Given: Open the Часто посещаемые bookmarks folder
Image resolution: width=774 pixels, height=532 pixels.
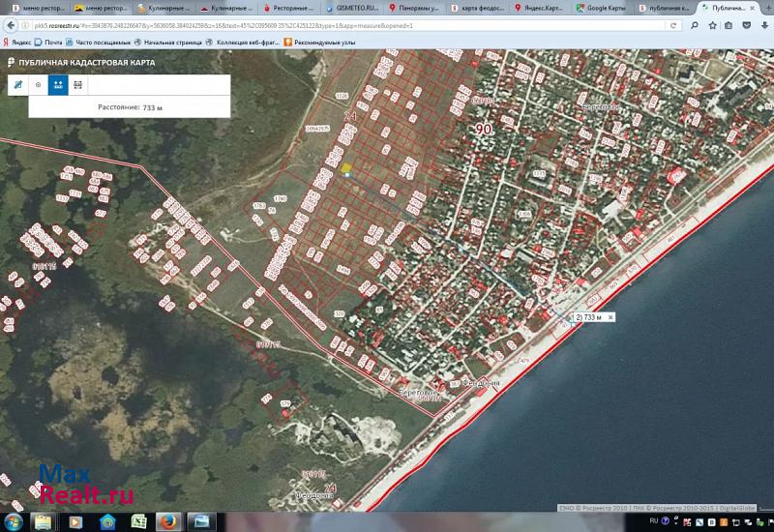Looking at the screenshot, I should [x=97, y=43].
